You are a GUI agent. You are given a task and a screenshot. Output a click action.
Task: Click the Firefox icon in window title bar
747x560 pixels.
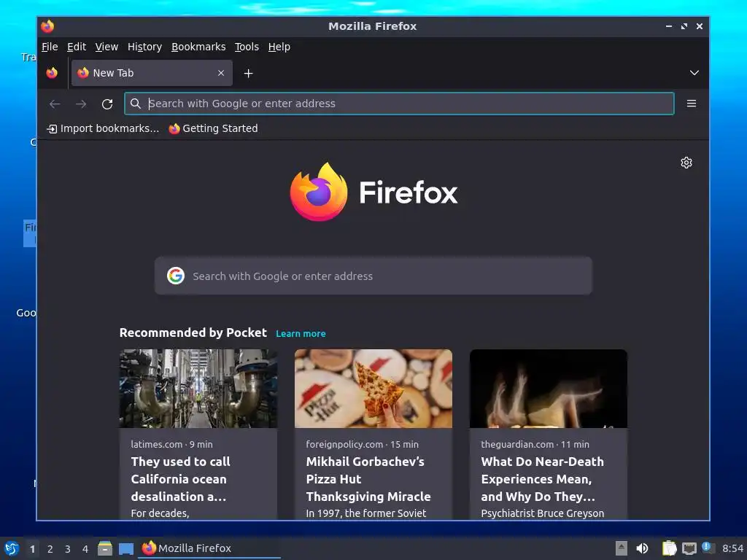[x=47, y=26]
